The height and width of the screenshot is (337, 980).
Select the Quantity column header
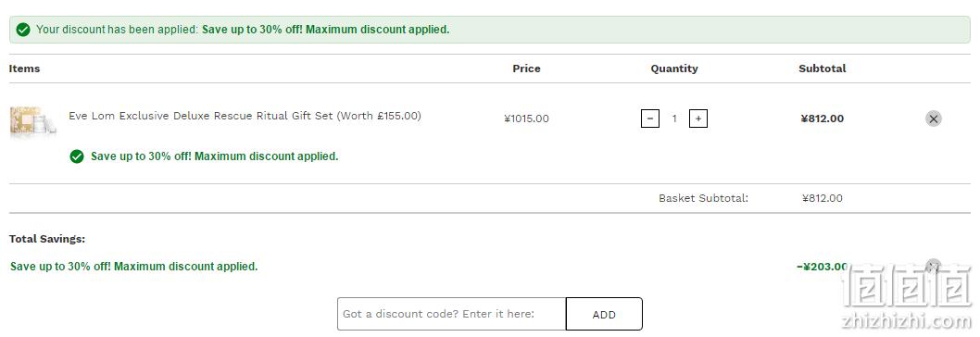click(x=673, y=69)
